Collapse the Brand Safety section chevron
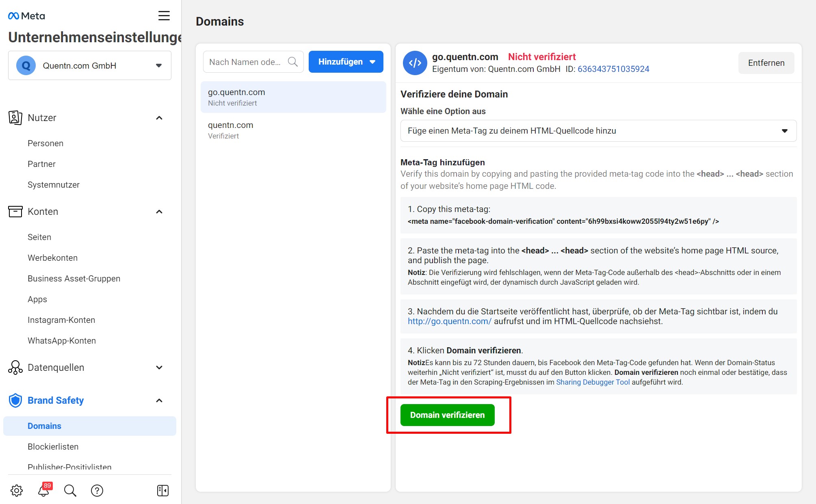Image resolution: width=816 pixels, height=504 pixels. click(159, 400)
